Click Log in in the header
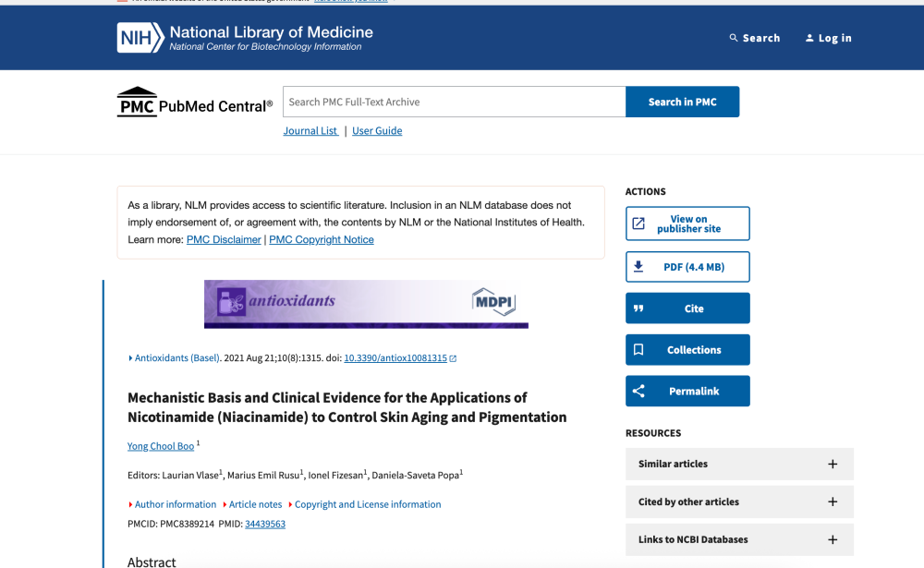924x568 pixels. pos(829,38)
